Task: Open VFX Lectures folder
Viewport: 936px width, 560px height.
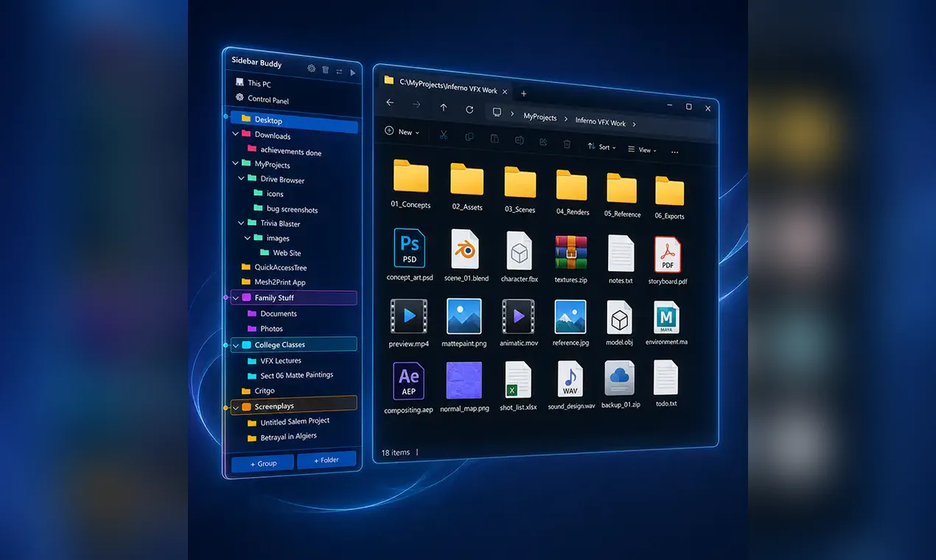Action: [x=274, y=361]
